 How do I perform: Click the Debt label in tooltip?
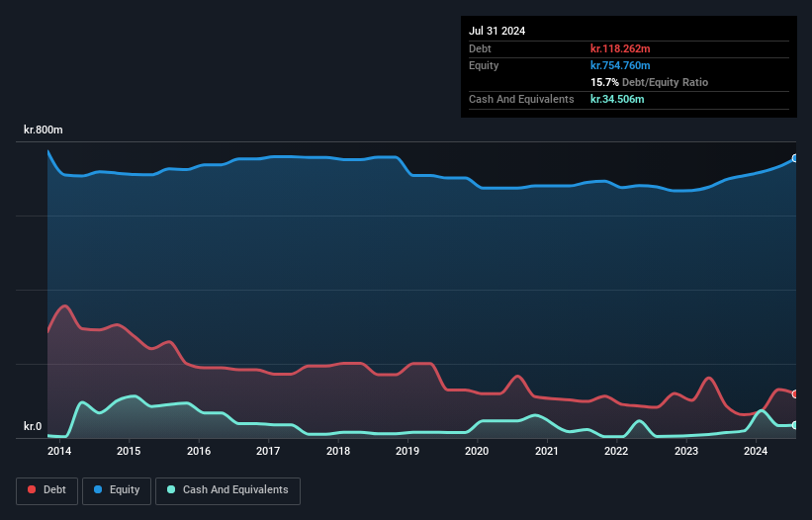480,48
